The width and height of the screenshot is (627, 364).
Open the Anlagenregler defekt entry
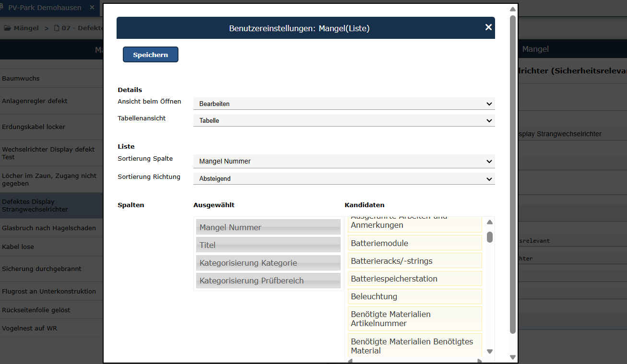(x=51, y=101)
